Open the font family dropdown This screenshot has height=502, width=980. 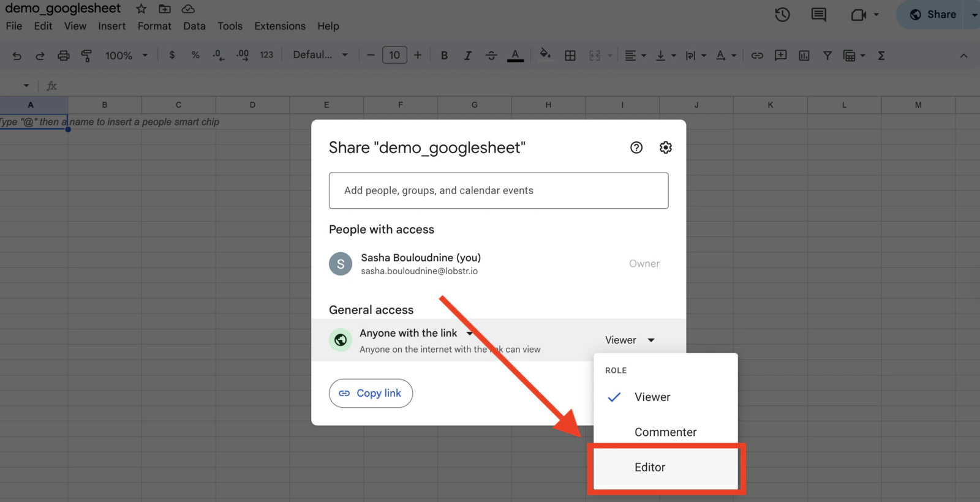coord(320,55)
